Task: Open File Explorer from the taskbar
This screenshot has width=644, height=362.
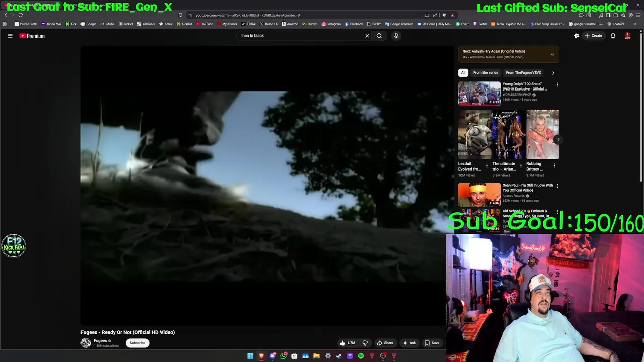Action: point(316,356)
